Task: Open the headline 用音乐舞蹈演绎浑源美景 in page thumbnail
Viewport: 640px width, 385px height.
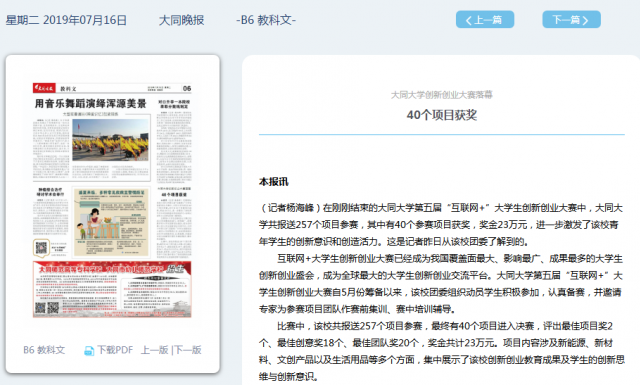Action: (x=90, y=104)
